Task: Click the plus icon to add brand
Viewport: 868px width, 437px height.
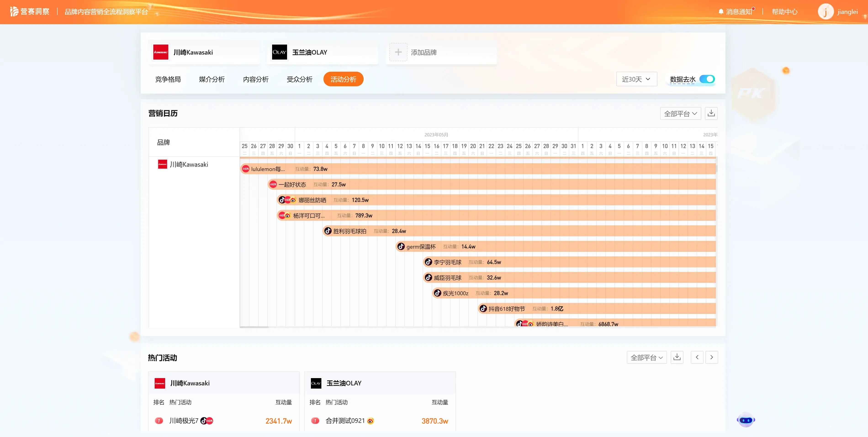Action: click(x=398, y=52)
